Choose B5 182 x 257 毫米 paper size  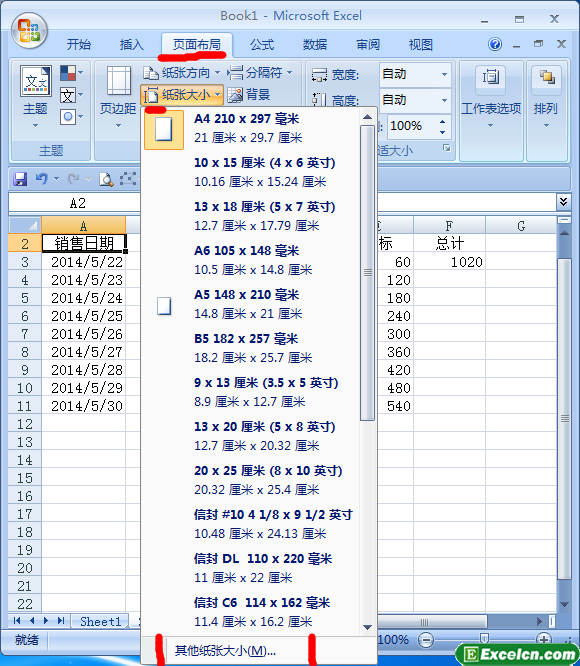(x=251, y=348)
